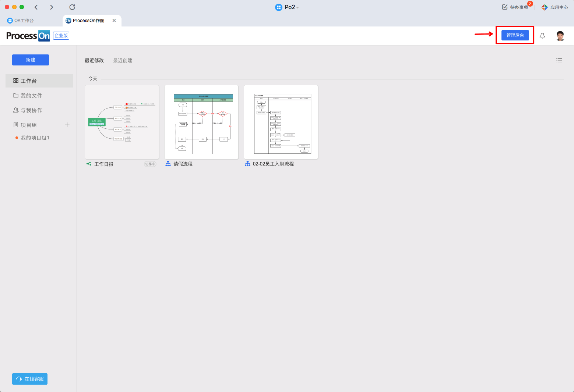This screenshot has width=574, height=392.
Task: Open the user avatar menu
Action: pyautogui.click(x=560, y=36)
